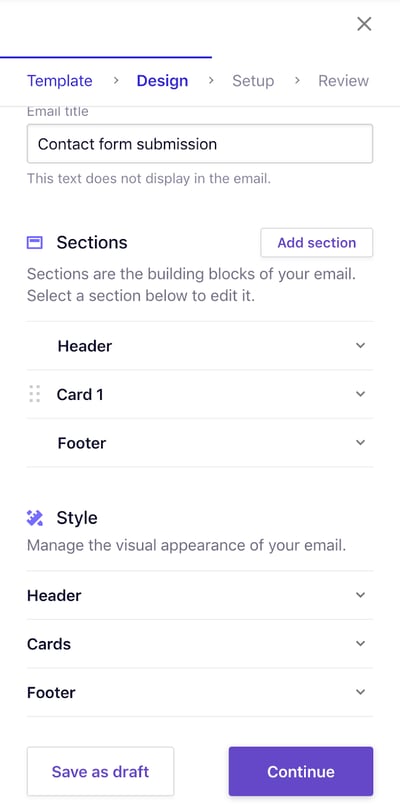
Task: Click the Sections panel icon
Action: point(35,242)
